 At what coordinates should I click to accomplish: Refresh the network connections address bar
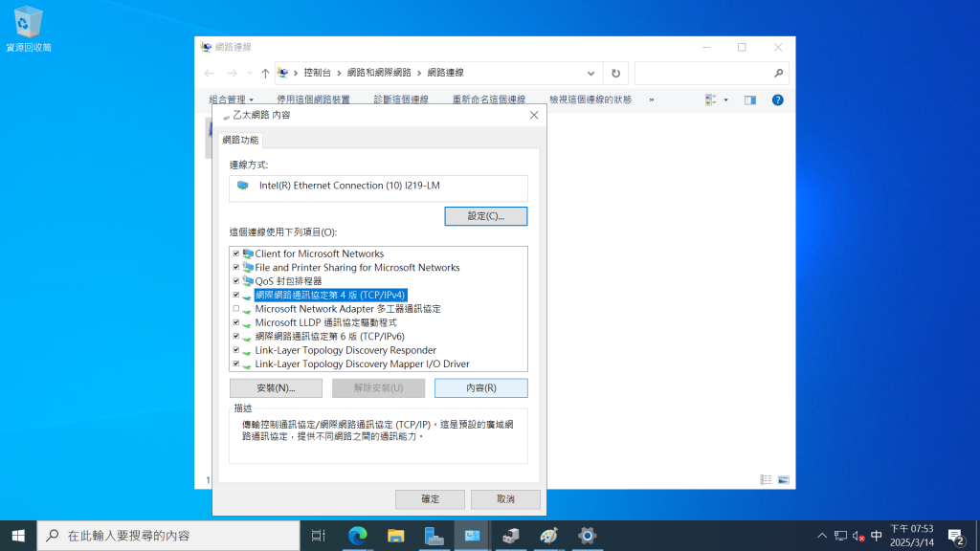[x=615, y=73]
